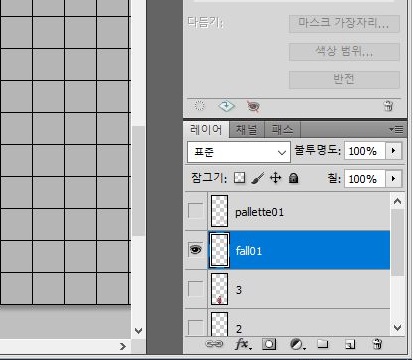Click the Masks panel delete trash icon
This screenshot has height=360, width=413.
click(x=389, y=106)
